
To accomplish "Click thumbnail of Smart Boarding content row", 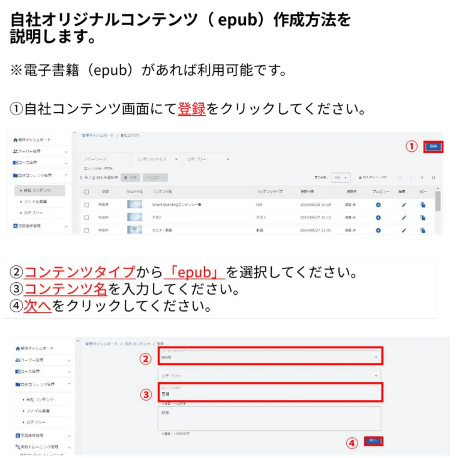I will [134, 204].
